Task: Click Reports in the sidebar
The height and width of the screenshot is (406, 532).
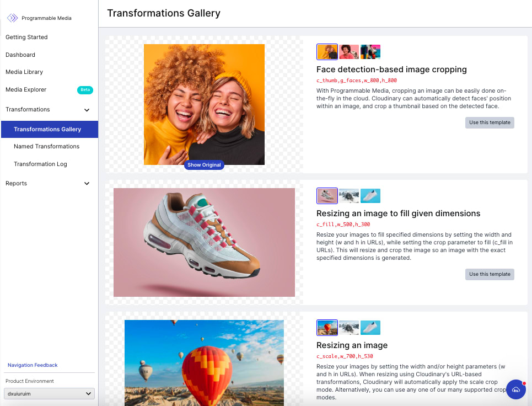Action: tap(17, 183)
